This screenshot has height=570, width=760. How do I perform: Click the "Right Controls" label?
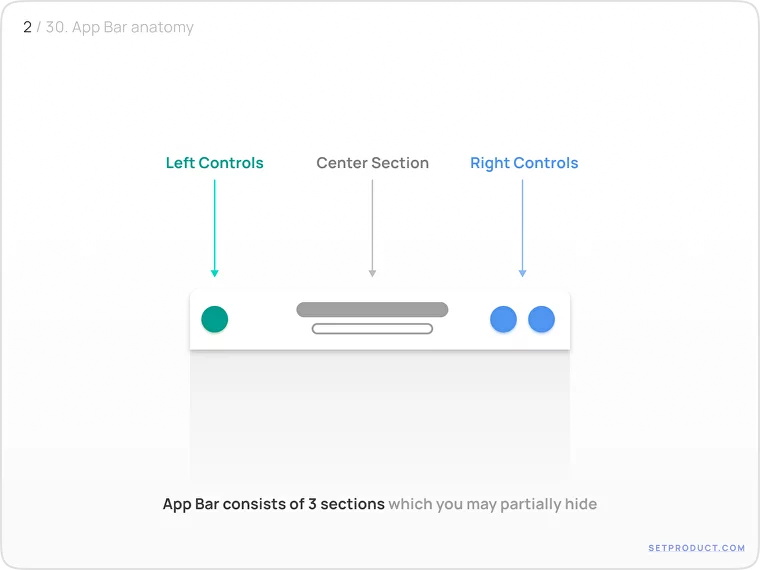(524, 163)
